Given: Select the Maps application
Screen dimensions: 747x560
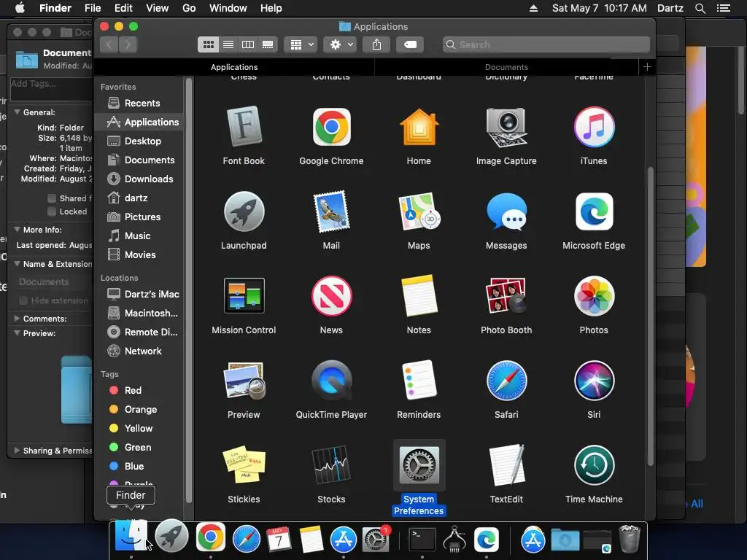Looking at the screenshot, I should point(419,211).
